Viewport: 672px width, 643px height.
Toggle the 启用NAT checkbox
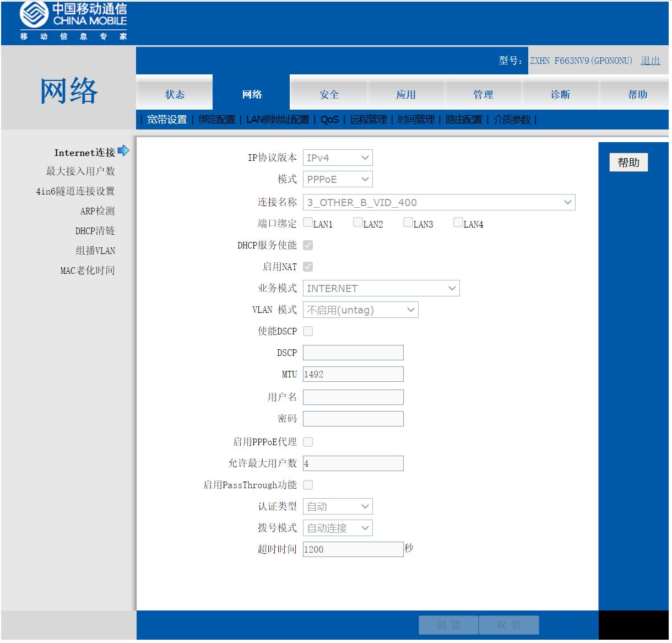(x=308, y=267)
